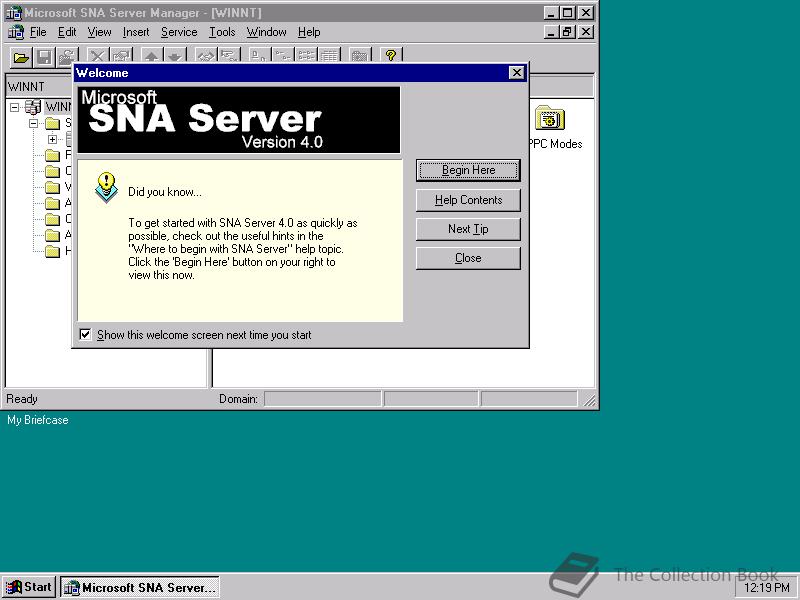The width and height of the screenshot is (800, 600).
Task: Click the Properties toolbar icon
Action: (x=121, y=57)
